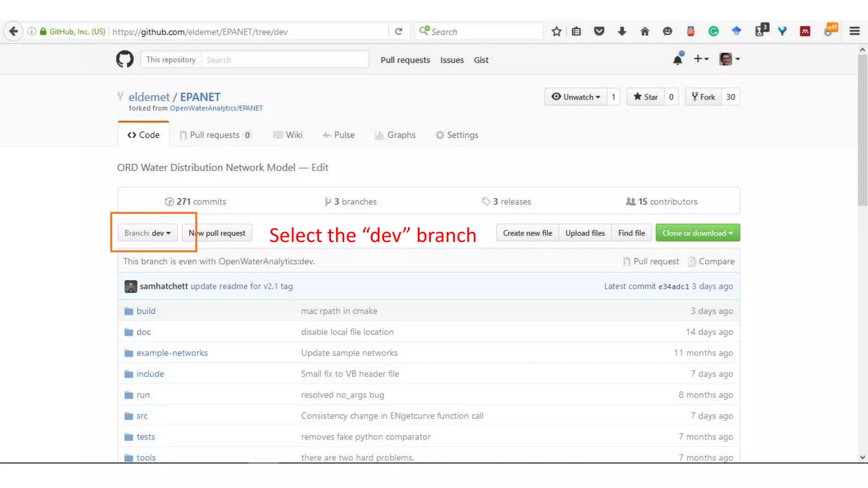
Task: Open the OpenWaterAnalytics/EPANET fork source link
Action: click(216, 108)
